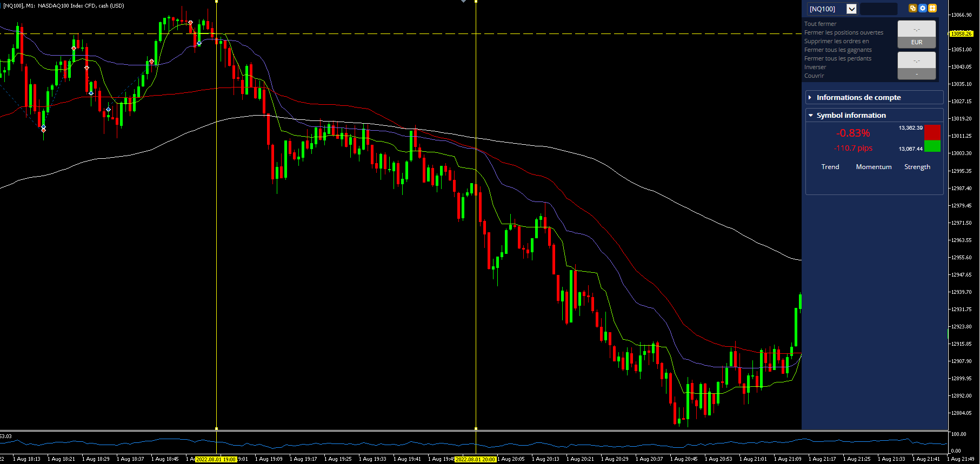The width and height of the screenshot is (980, 464).
Task: Click the EUR currency button
Action: 917,42
